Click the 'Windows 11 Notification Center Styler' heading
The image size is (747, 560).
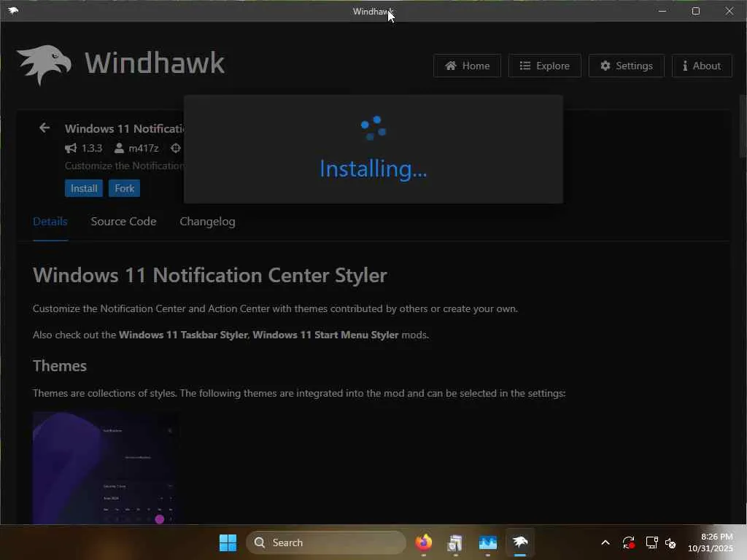coord(209,275)
